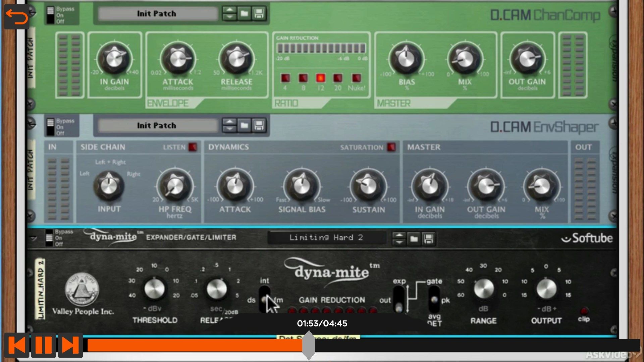The width and height of the screenshot is (644, 362).
Task: Select ratio 4 button on ChanComp
Action: coord(285,78)
